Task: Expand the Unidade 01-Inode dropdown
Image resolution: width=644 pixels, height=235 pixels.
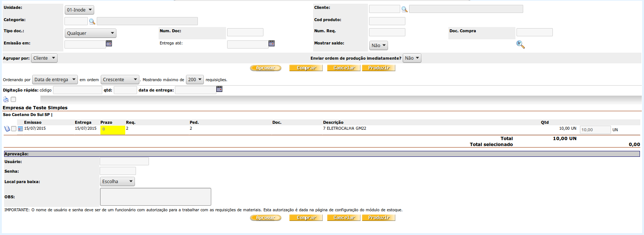Action: [79, 10]
